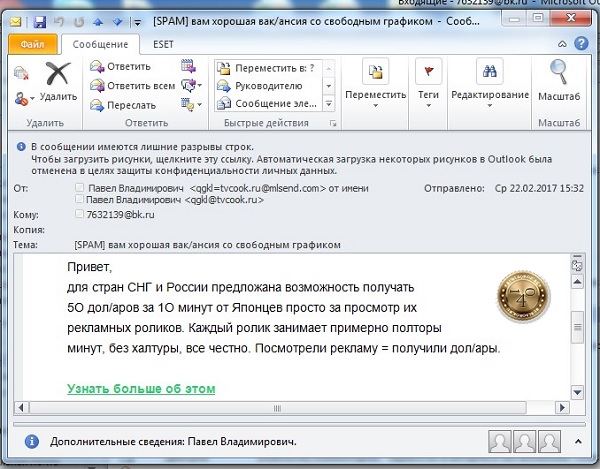Click the Redo arrow in the title bar
Screen dimensions: 600x469
(x=79, y=23)
